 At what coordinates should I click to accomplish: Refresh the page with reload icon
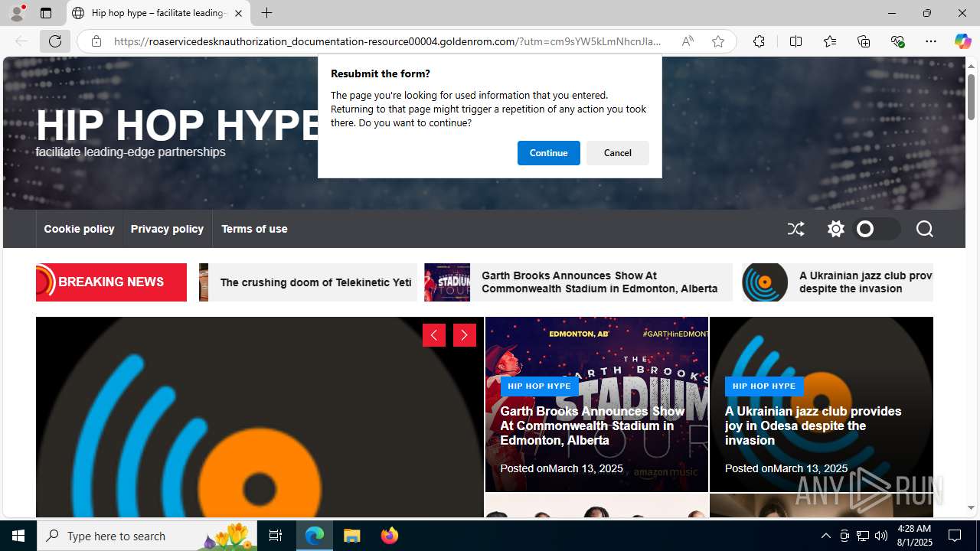pos(55,41)
